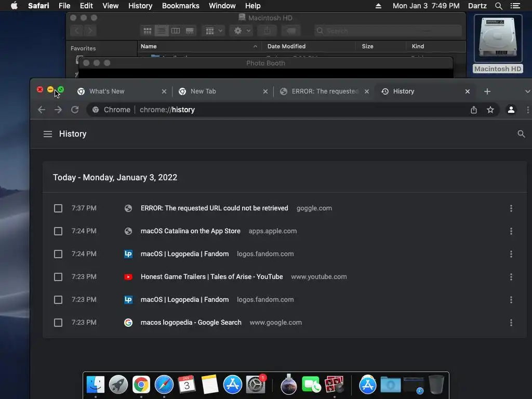Viewport: 532px width, 399px height.
Task: Search history with the magnifier icon
Action: click(x=521, y=134)
